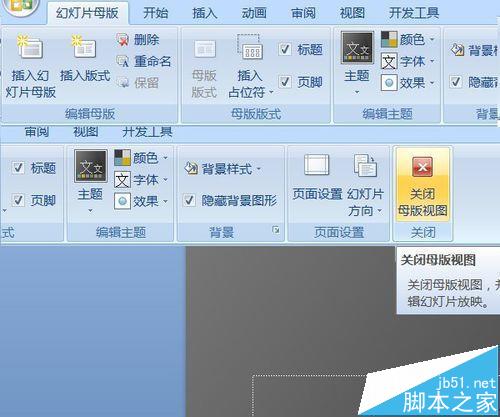This screenshot has width=500, height=417.
Task: Toggle Footers (页脚) checkbox in lower ribbon strip
Action: click(18, 200)
